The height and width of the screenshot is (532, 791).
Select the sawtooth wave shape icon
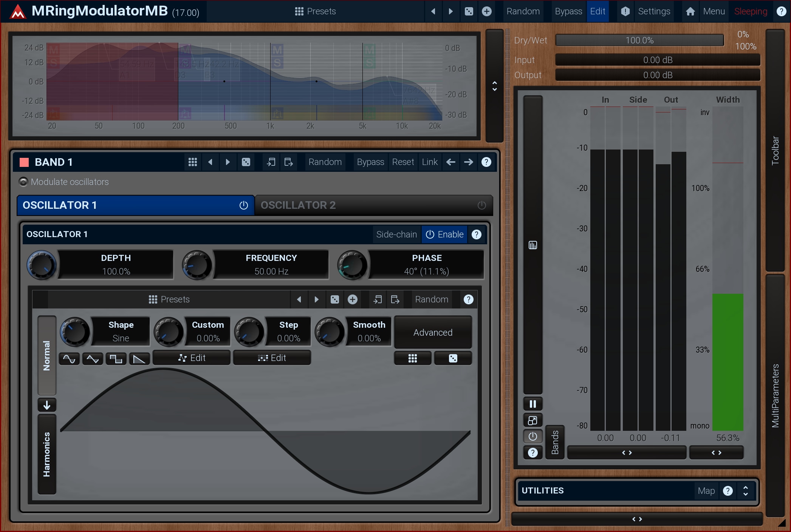[139, 359]
